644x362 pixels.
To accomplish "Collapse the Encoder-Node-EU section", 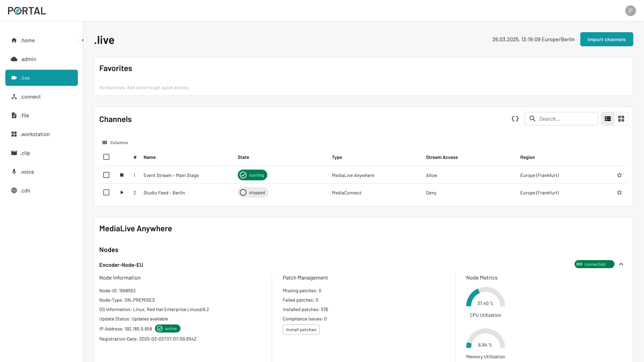I will point(621,264).
